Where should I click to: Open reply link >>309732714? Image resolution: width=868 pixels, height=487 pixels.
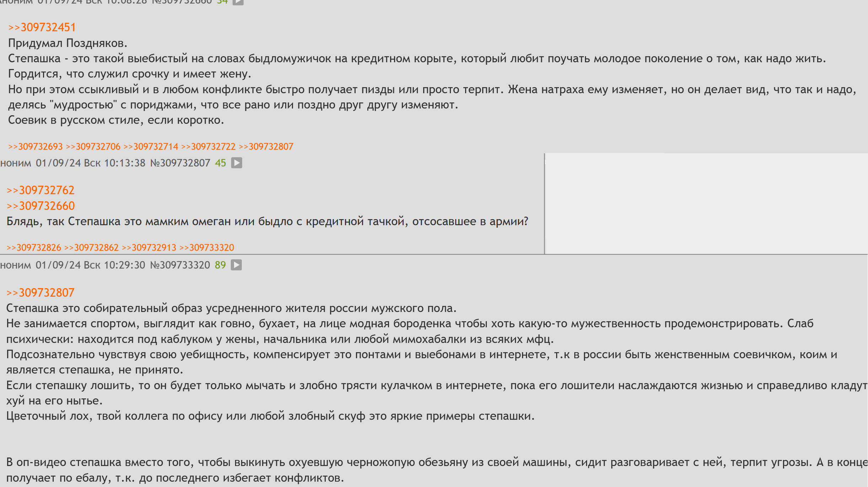pos(150,147)
